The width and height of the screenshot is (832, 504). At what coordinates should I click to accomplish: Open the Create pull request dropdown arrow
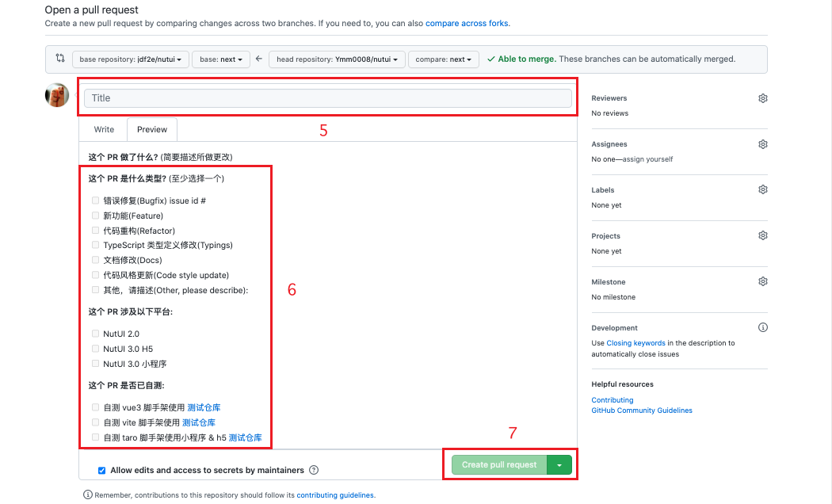pos(560,464)
